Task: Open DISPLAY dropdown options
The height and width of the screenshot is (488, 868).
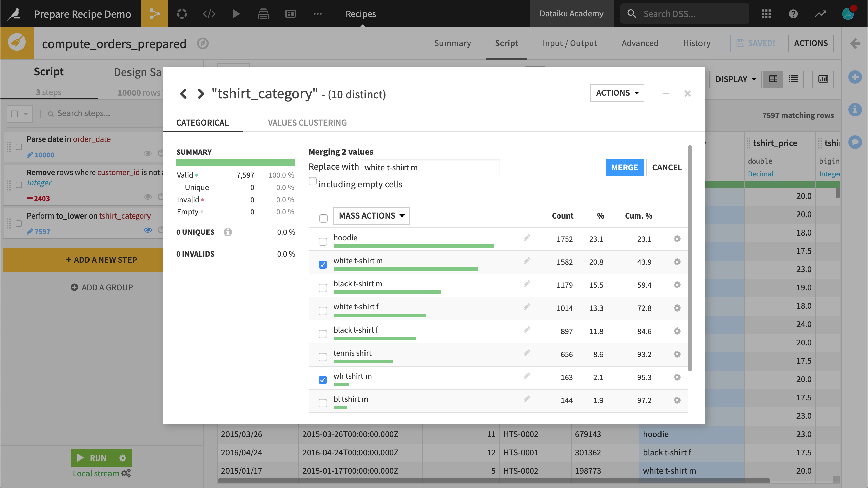Action: pyautogui.click(x=734, y=79)
